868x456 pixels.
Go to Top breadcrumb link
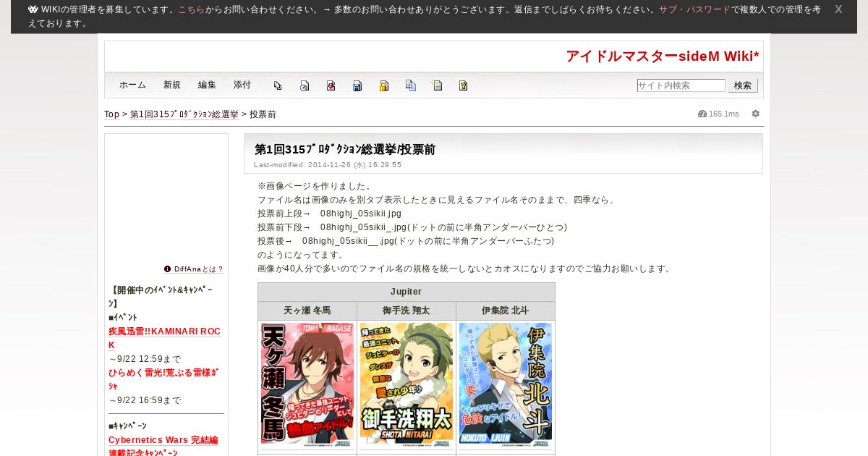(111, 114)
